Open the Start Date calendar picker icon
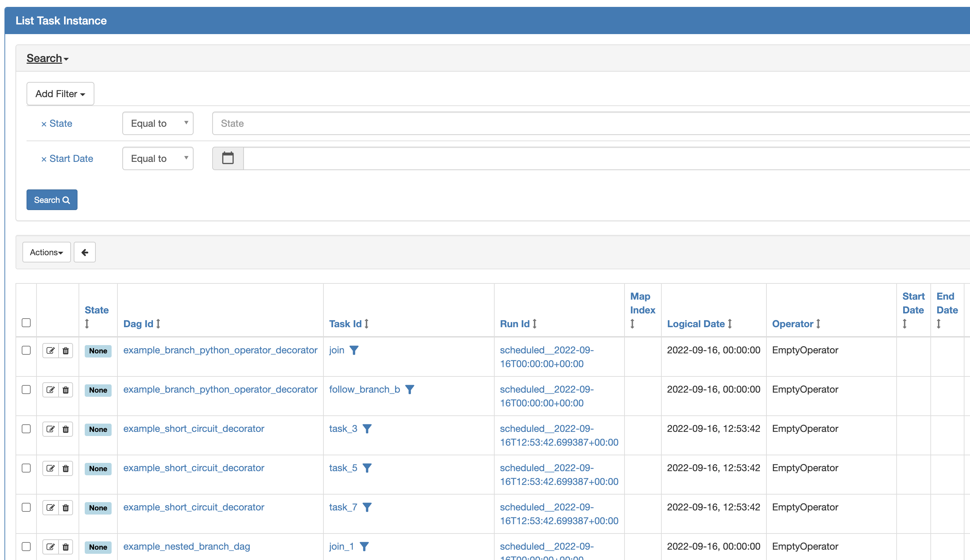Screen dimensions: 970x560 [x=228, y=158]
